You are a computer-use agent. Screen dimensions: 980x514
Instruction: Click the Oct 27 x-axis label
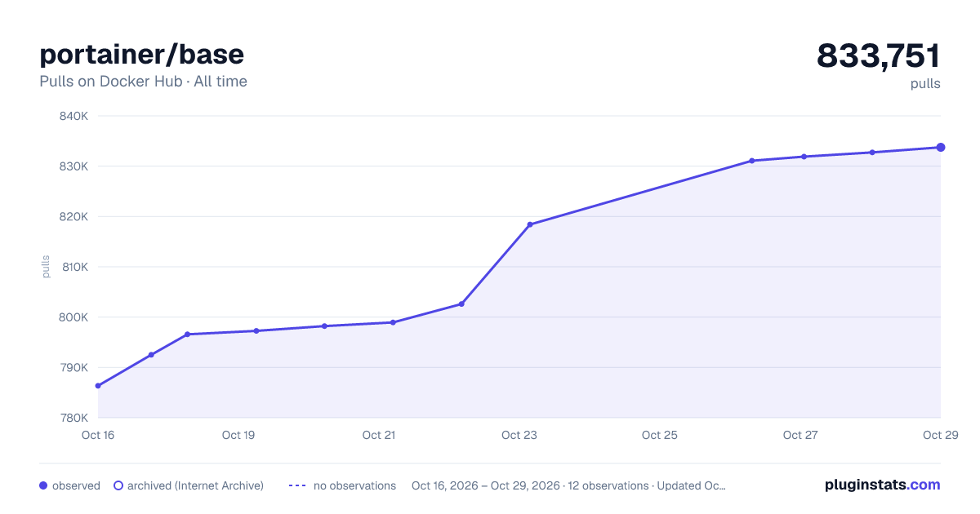coord(800,435)
